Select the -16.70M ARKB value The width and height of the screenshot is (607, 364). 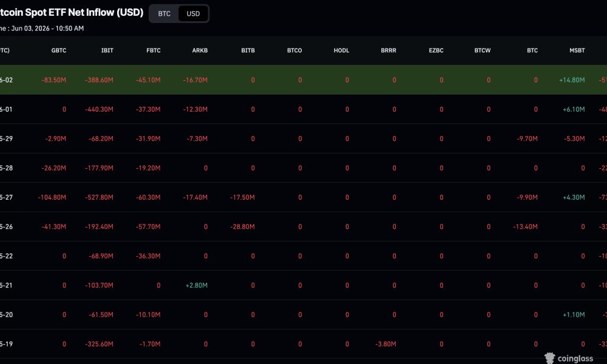195,80
